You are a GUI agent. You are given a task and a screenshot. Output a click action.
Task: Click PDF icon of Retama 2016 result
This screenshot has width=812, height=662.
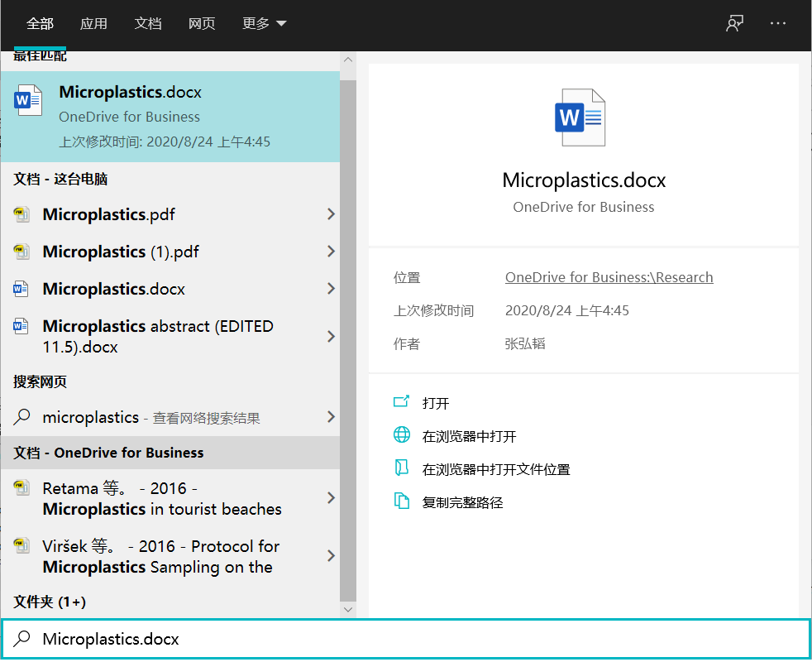[21, 488]
